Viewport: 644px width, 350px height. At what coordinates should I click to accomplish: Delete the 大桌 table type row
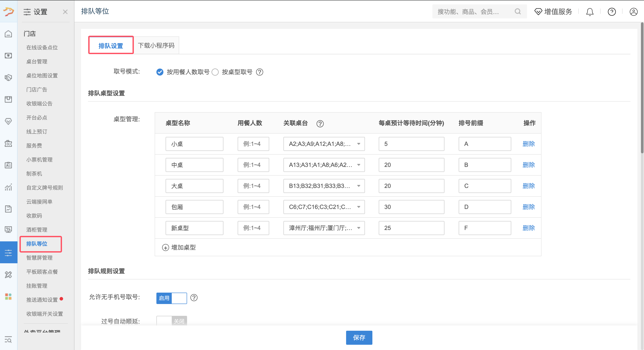coord(529,186)
